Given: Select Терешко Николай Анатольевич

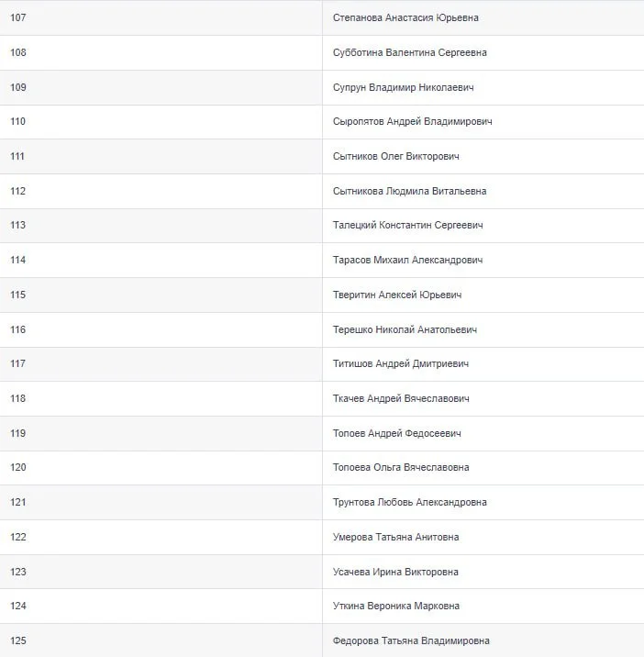Looking at the screenshot, I should 405,329.
